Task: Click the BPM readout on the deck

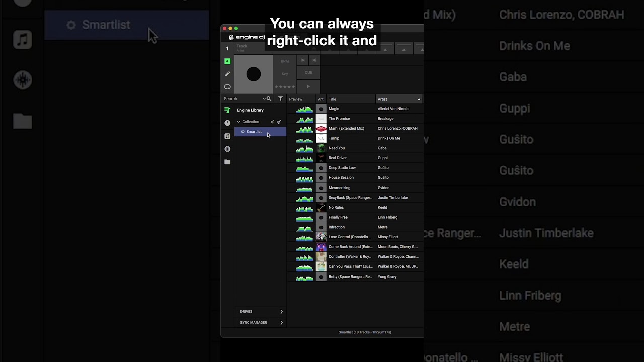Action: [x=285, y=61]
